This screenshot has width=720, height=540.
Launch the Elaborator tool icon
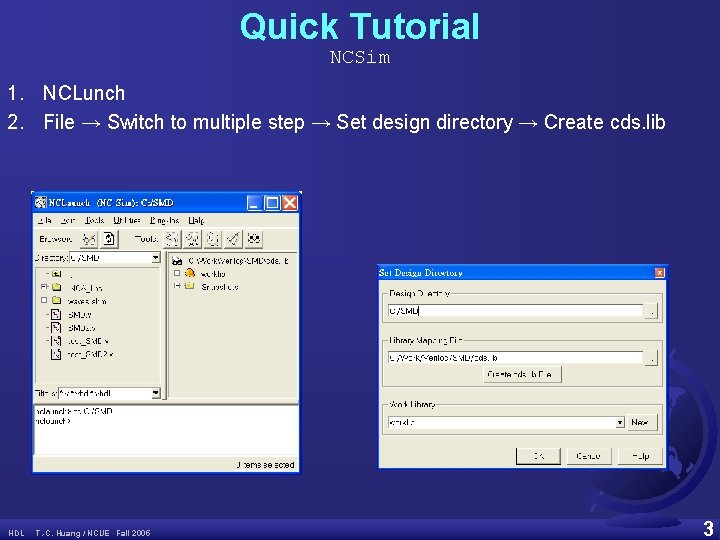[x=213, y=239]
